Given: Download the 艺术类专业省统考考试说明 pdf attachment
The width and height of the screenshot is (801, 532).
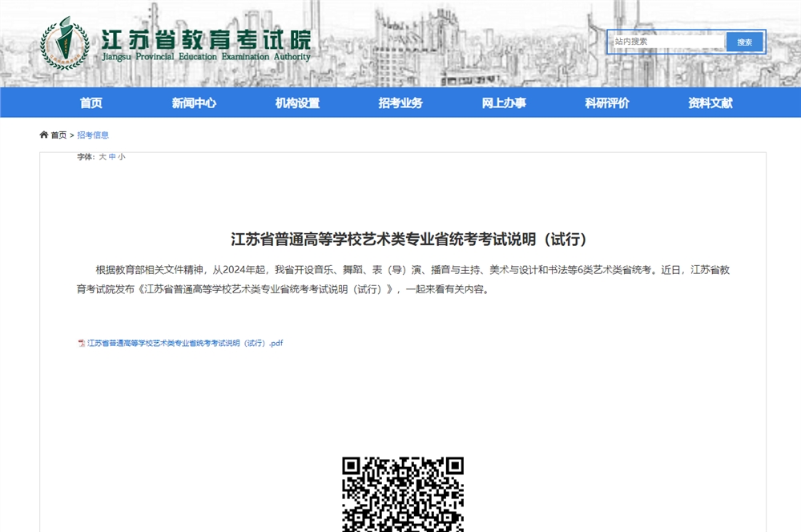Looking at the screenshot, I should [x=185, y=343].
